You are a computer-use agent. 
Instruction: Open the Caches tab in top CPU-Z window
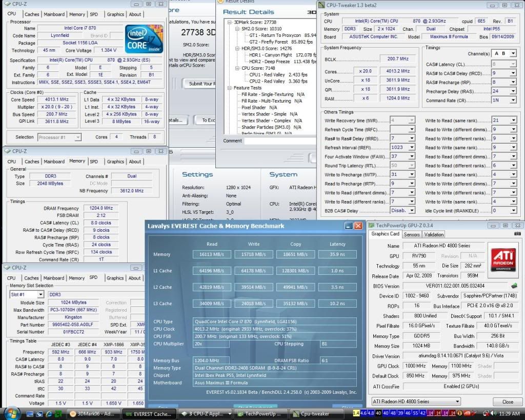pos(32,14)
